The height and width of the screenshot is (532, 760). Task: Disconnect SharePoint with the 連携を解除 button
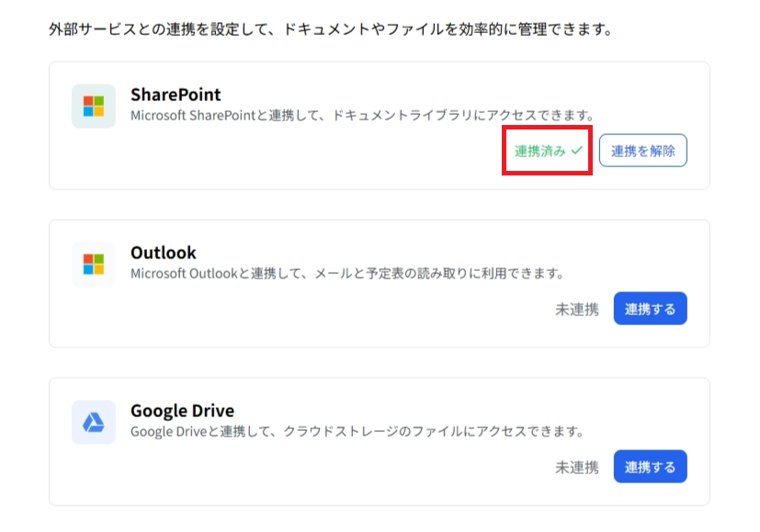tap(642, 151)
